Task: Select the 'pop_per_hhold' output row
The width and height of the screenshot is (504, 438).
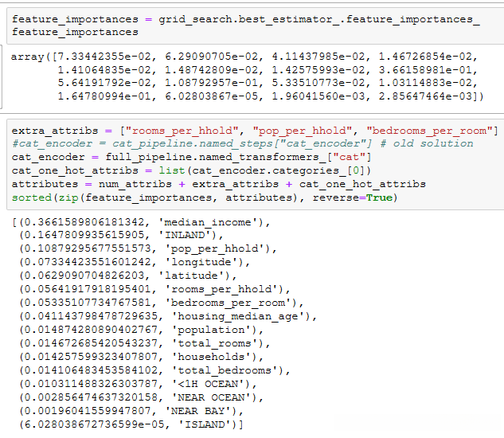Action: 148,248
